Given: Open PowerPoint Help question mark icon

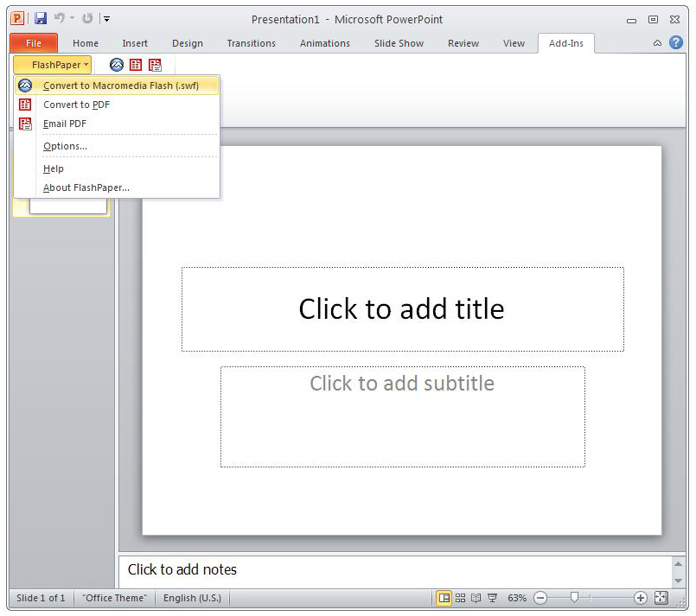Looking at the screenshot, I should pos(675,42).
